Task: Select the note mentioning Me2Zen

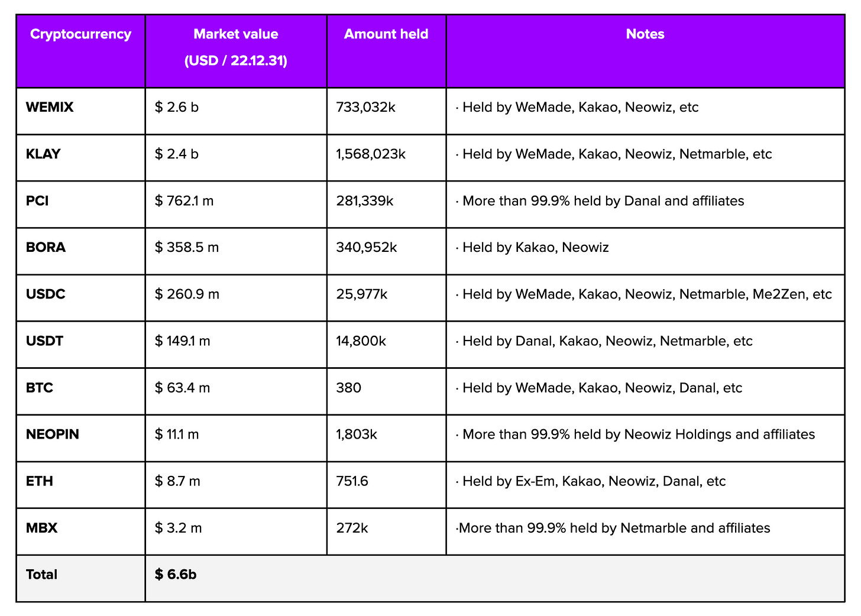Action: pos(643,294)
